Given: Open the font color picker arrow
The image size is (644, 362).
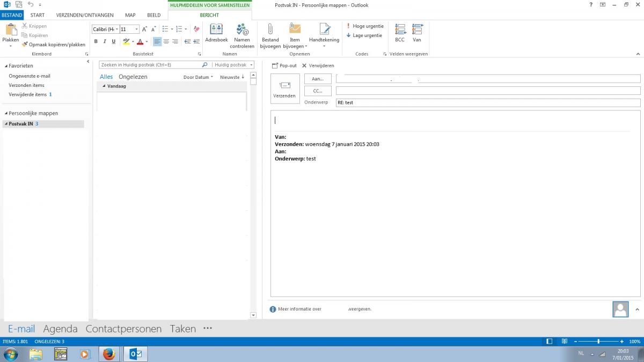Looking at the screenshot, I should pos(147,41).
